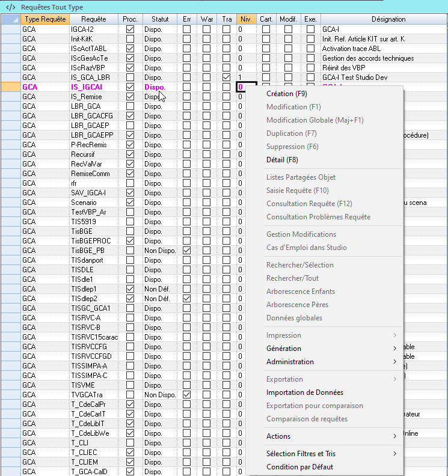
Task: Select Condition par Défaut menu item
Action: click(x=299, y=467)
